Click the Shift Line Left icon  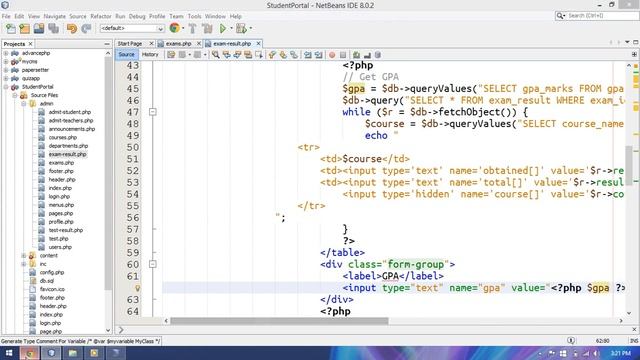308,55
